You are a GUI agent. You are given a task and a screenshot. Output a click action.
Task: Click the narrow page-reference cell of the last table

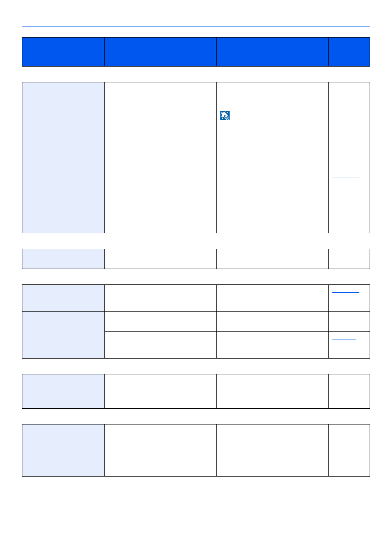[x=349, y=450]
